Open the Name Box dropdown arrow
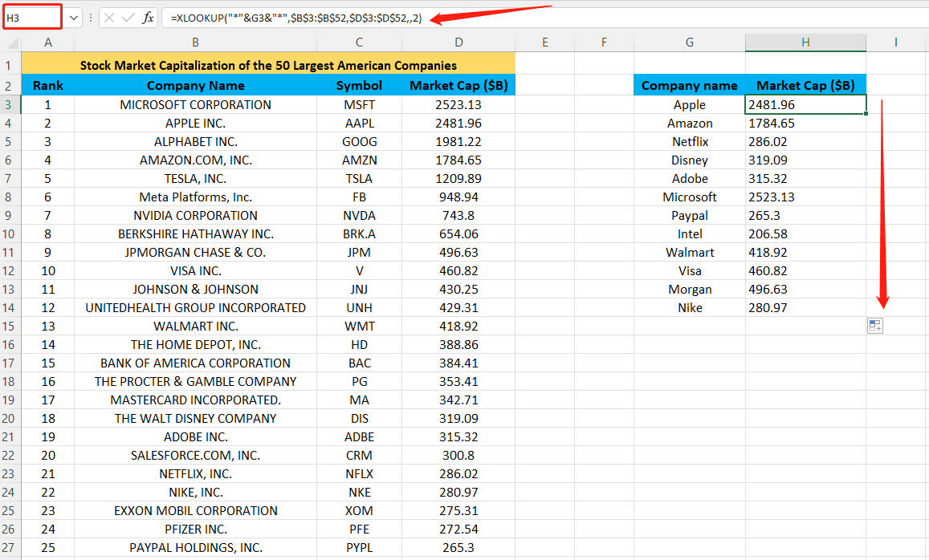The image size is (929, 560). tap(72, 17)
